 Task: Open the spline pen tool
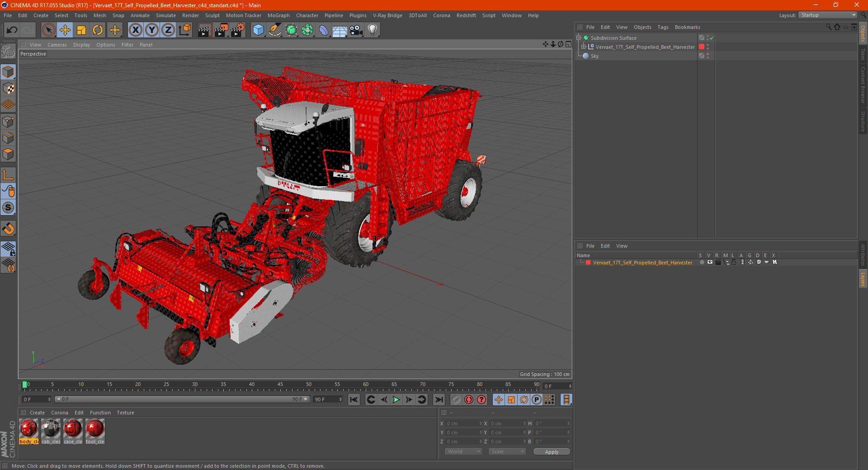tap(274, 30)
